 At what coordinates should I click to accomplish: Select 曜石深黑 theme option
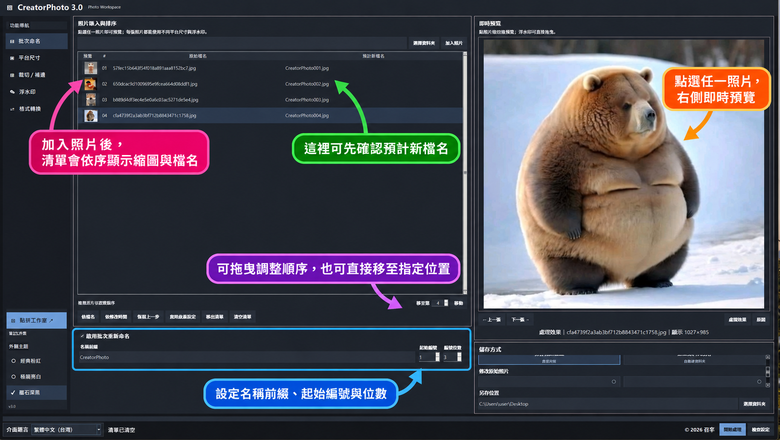[x=36, y=393]
